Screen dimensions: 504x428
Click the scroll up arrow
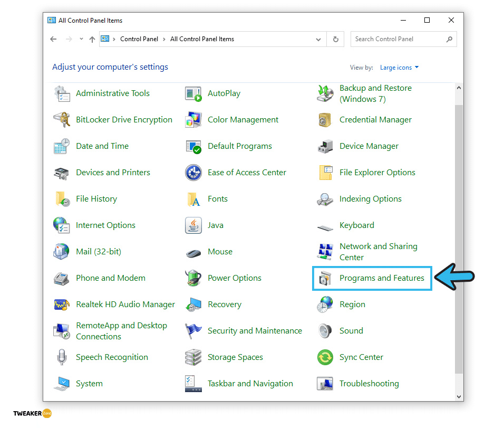click(x=459, y=88)
